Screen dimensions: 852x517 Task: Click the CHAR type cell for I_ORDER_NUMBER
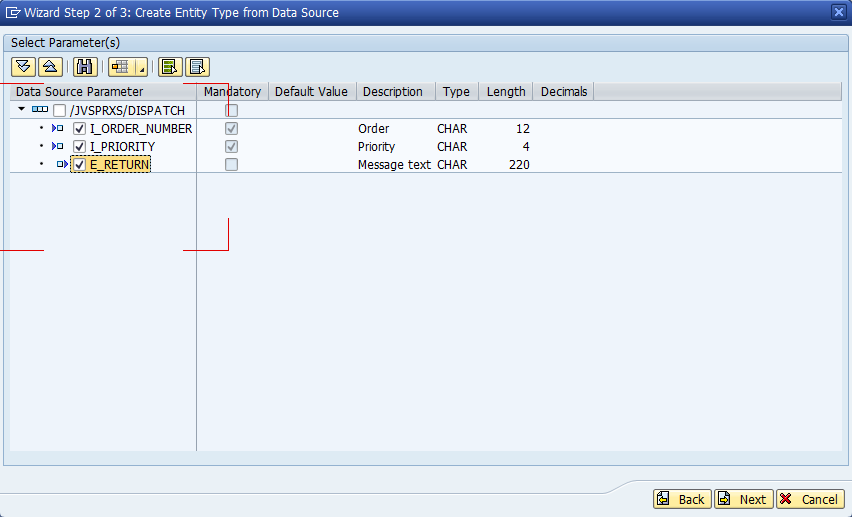coord(452,129)
